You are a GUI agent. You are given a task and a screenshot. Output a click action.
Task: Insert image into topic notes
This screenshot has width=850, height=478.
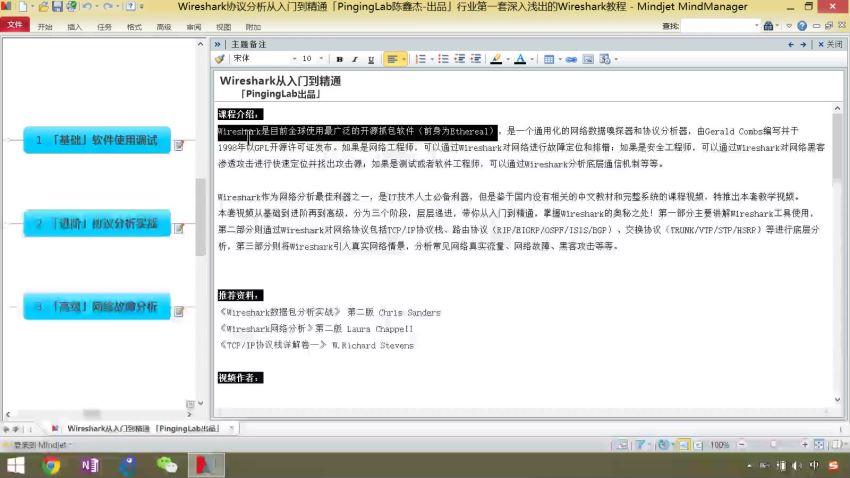588,59
